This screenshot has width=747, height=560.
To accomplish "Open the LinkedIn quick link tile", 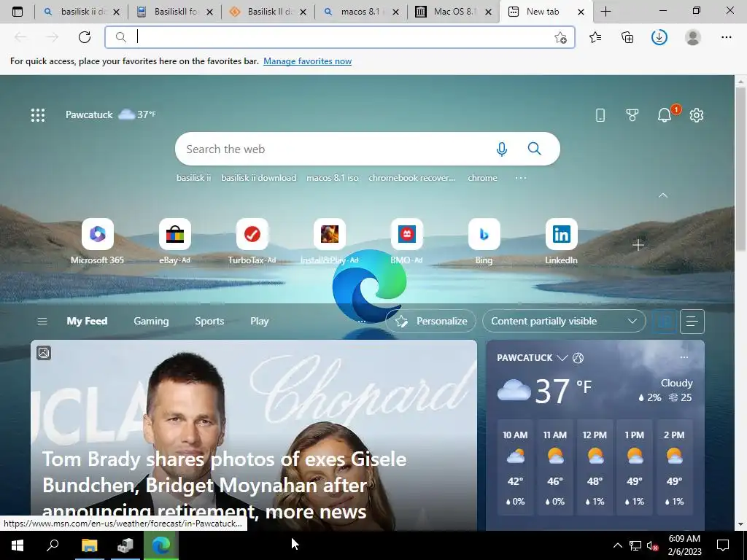I will pyautogui.click(x=561, y=241).
